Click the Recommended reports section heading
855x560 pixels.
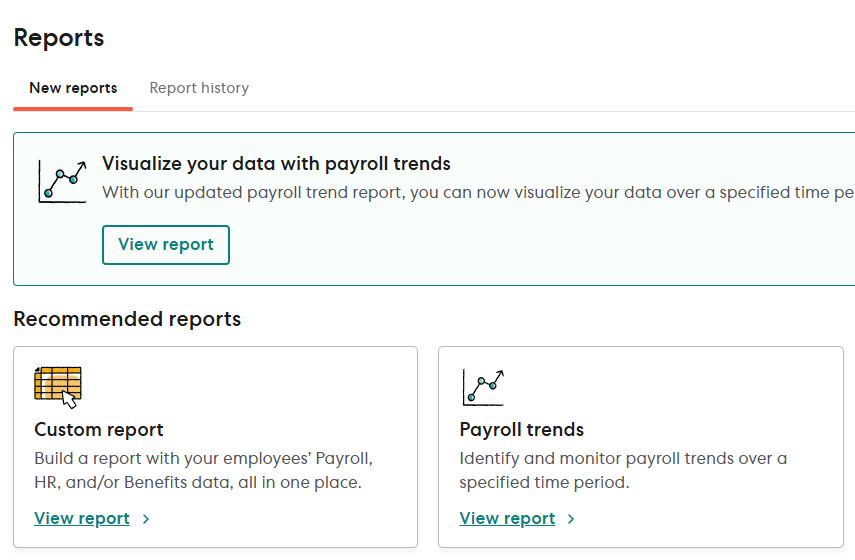pyautogui.click(x=127, y=319)
